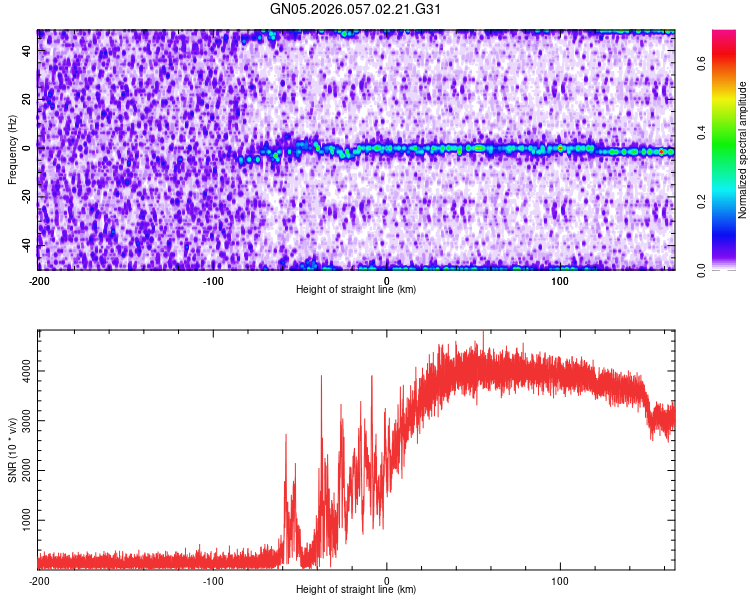The height and width of the screenshot is (600, 750).
Task: Select the 4000 tick on the SNR axis
Action: click(23, 371)
